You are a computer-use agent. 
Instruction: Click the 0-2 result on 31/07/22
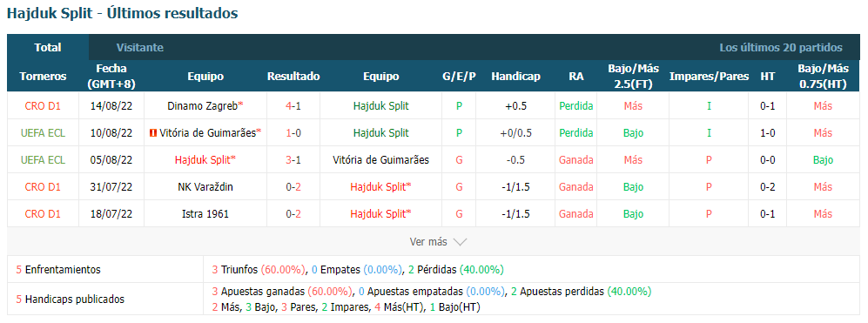tap(293, 186)
